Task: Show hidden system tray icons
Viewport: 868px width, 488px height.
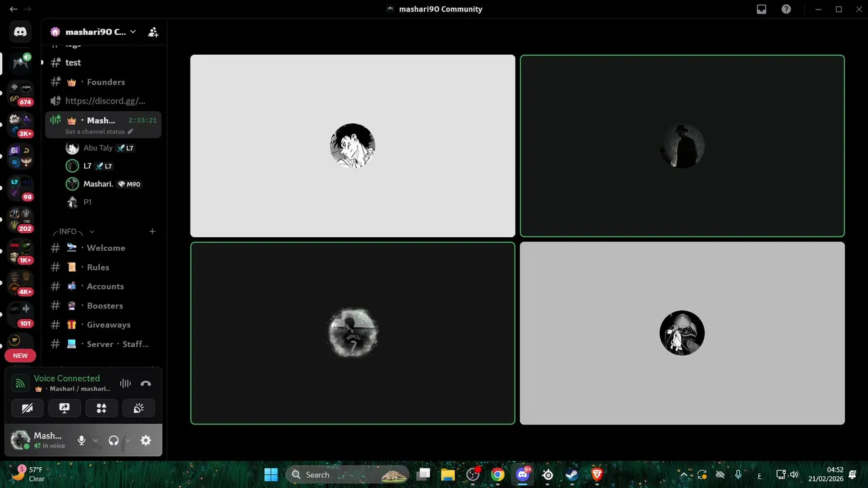Action: click(x=684, y=474)
